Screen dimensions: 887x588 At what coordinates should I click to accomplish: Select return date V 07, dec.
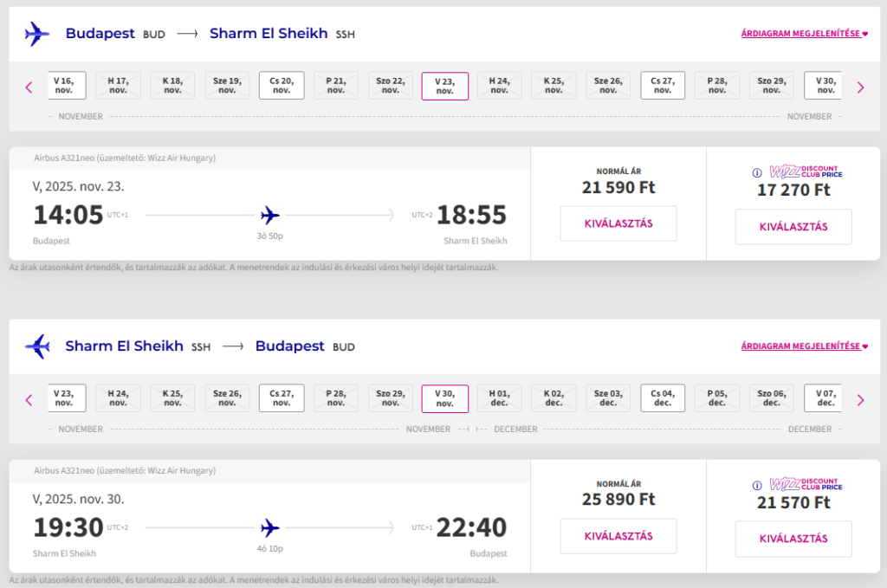click(x=823, y=398)
